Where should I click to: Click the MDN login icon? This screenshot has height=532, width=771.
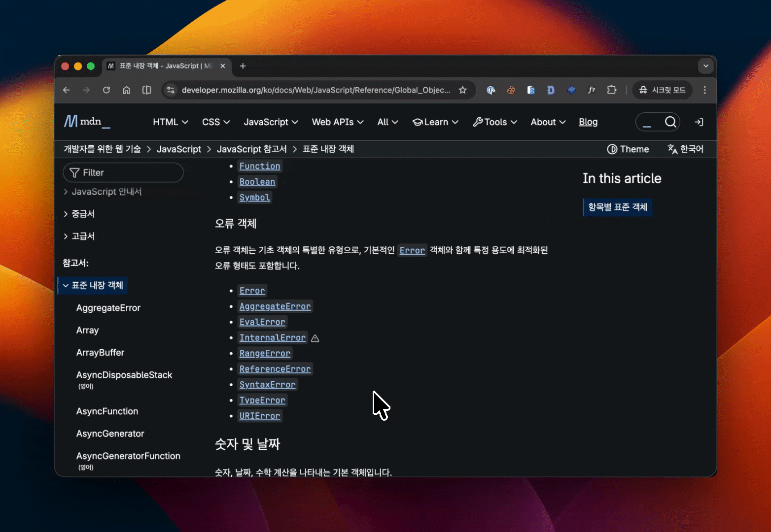tap(699, 122)
